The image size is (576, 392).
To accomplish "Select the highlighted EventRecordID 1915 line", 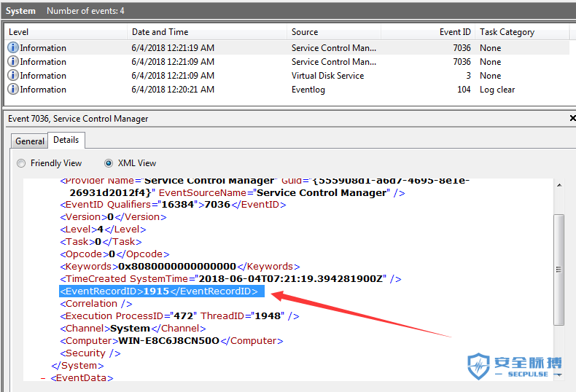I will tap(159, 291).
